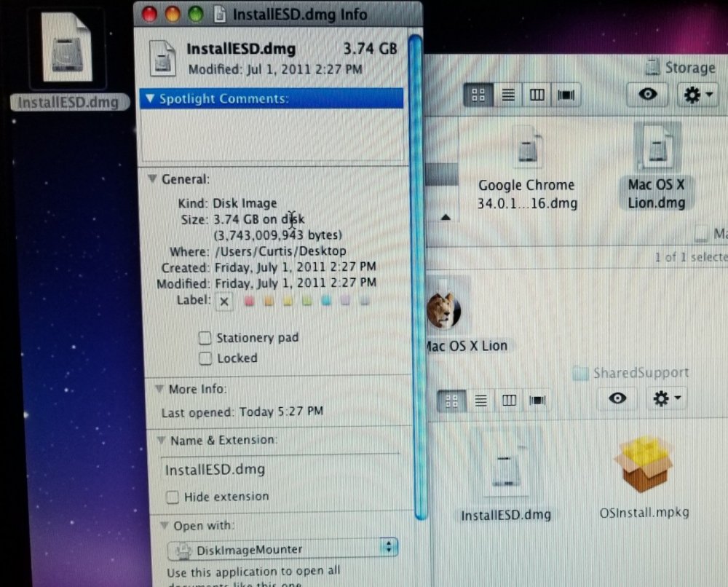Apply the blue label color
Viewport: 728px width, 587px height.
[326, 301]
